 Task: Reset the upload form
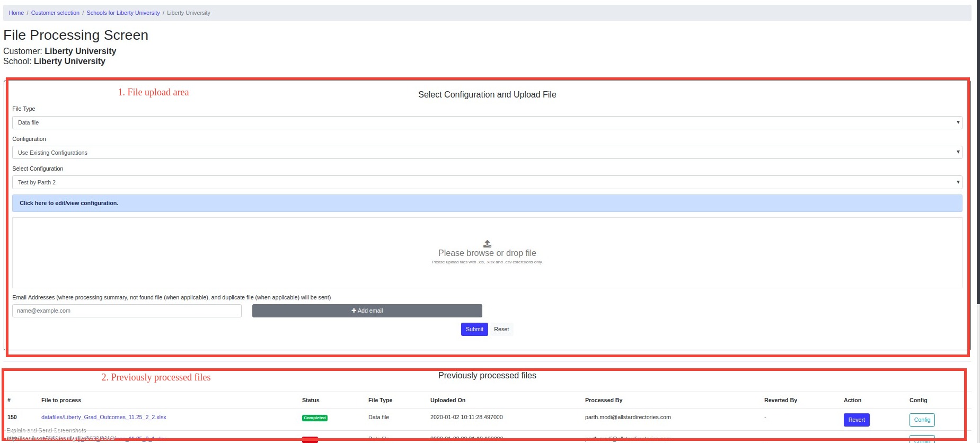pyautogui.click(x=501, y=329)
